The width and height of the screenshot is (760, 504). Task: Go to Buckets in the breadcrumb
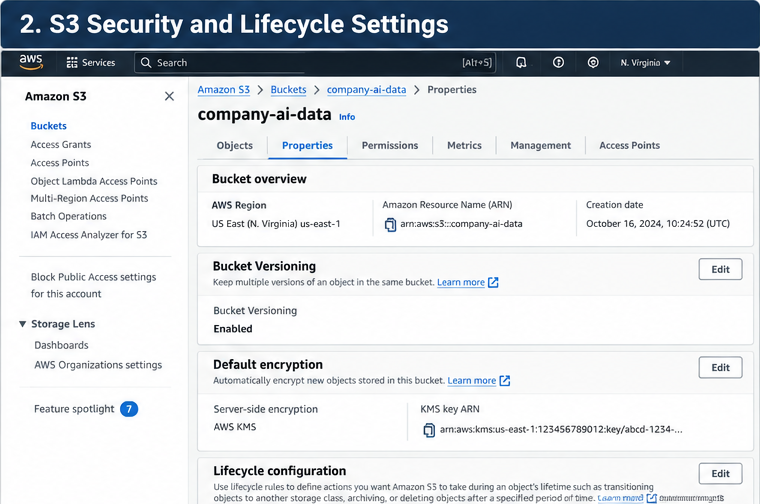click(288, 90)
